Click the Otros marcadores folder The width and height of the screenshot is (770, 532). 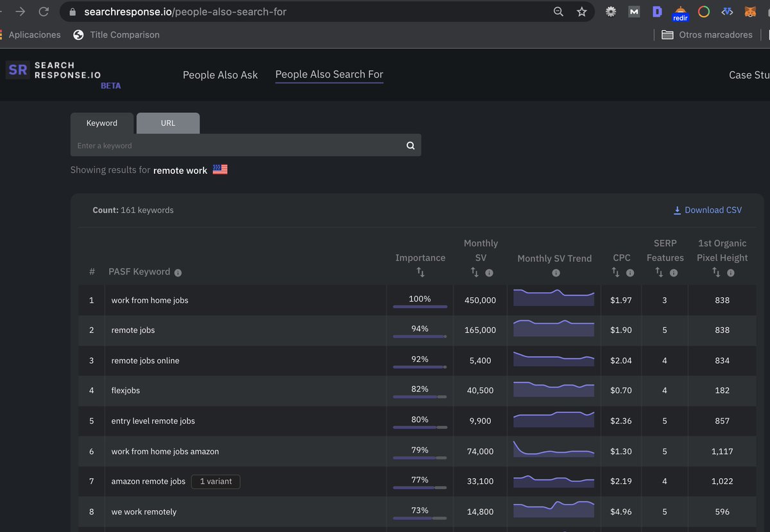pos(707,35)
